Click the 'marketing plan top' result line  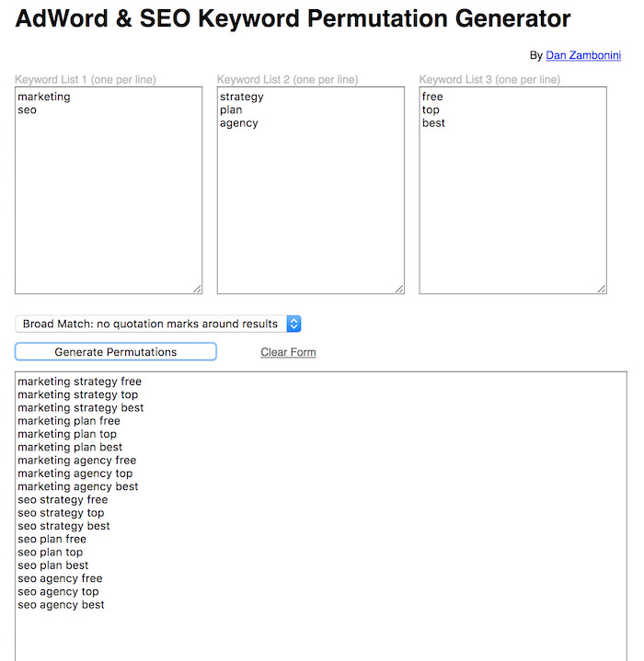[x=67, y=434]
